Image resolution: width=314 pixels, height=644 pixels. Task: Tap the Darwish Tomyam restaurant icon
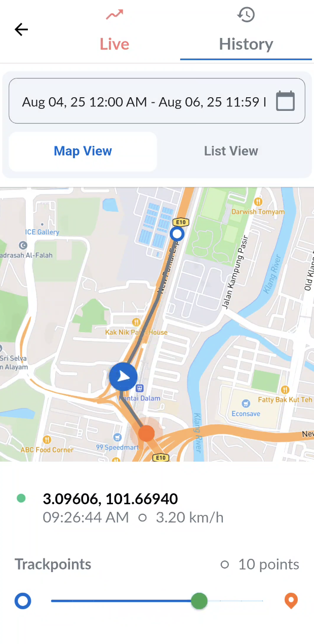coord(258,202)
